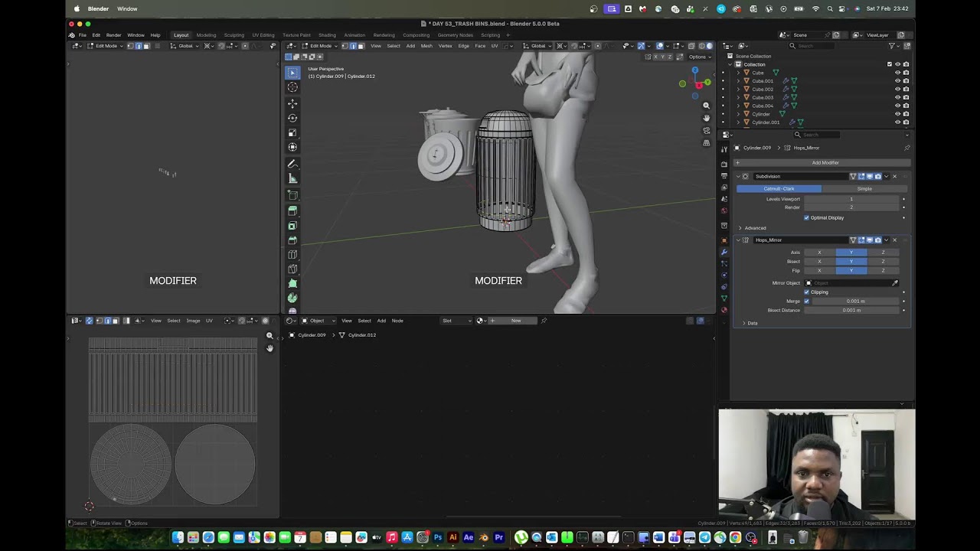Enable mirror Axis X toggle

coord(819,253)
